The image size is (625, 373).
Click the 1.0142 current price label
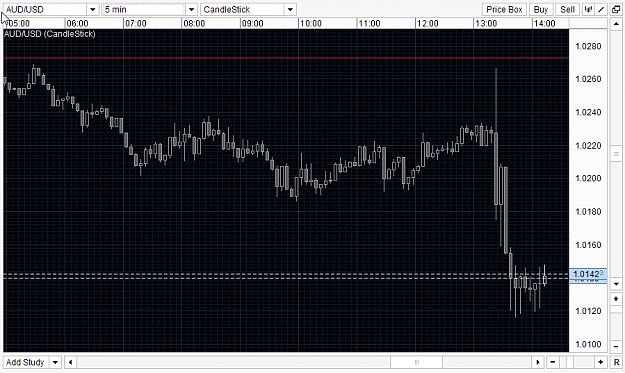[588, 274]
